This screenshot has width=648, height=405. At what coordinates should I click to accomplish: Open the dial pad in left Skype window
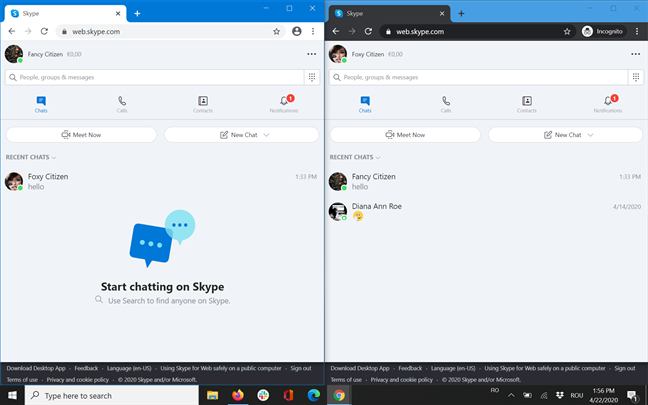tap(312, 77)
